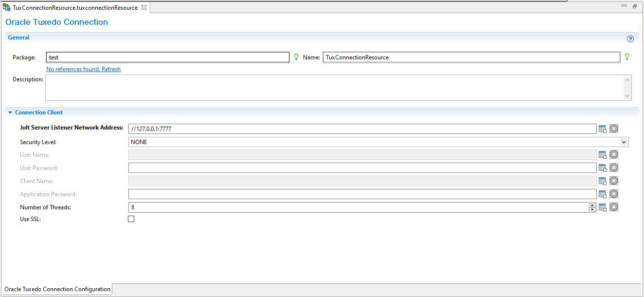Screen dimensions: 644x297
Task: Open module property picker for Client Name
Action: pos(603,181)
